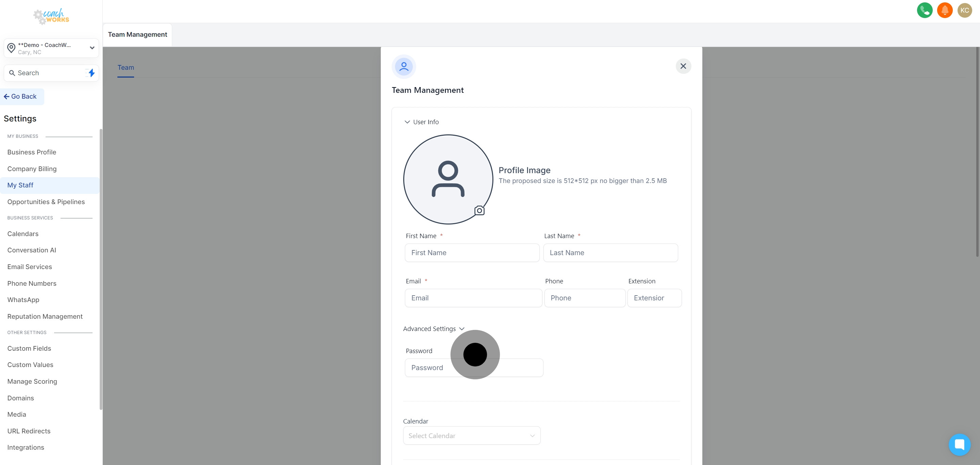980x465 pixels.
Task: Open the Select Calendar dropdown
Action: [x=471, y=435]
